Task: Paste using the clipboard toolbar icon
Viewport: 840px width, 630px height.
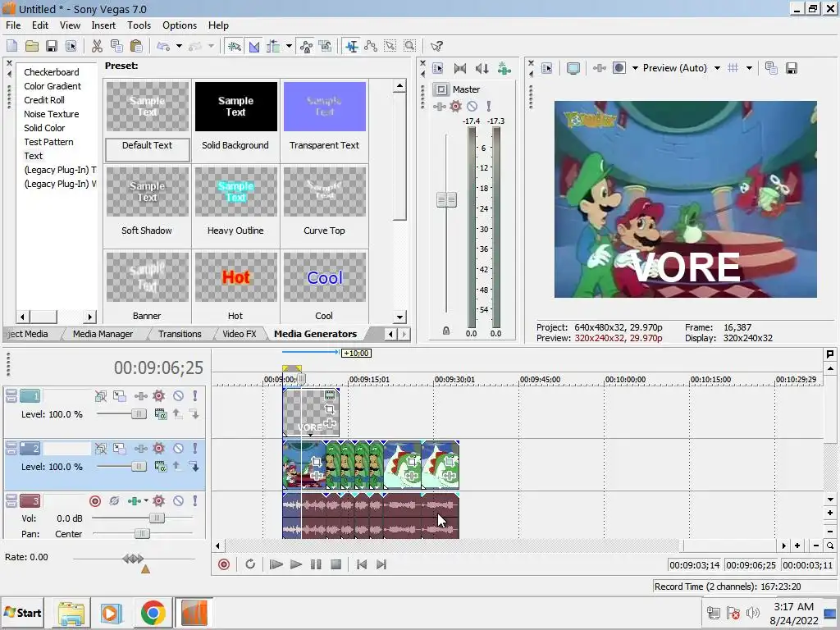Action: point(137,46)
